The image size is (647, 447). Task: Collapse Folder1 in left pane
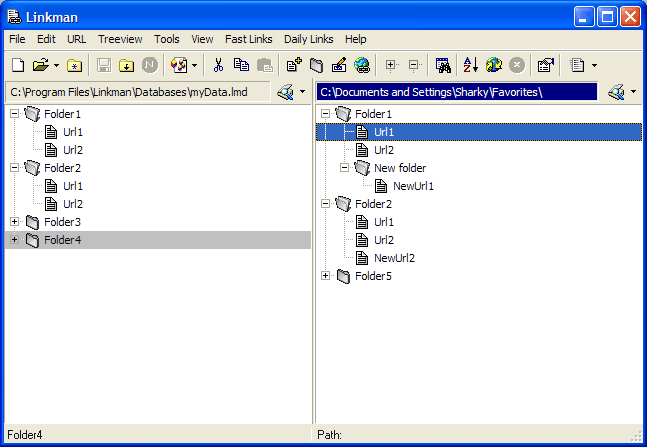pos(14,113)
